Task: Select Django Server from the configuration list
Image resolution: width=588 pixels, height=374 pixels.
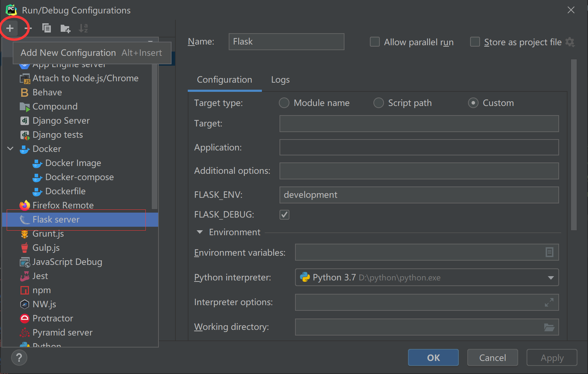Action: click(x=61, y=121)
